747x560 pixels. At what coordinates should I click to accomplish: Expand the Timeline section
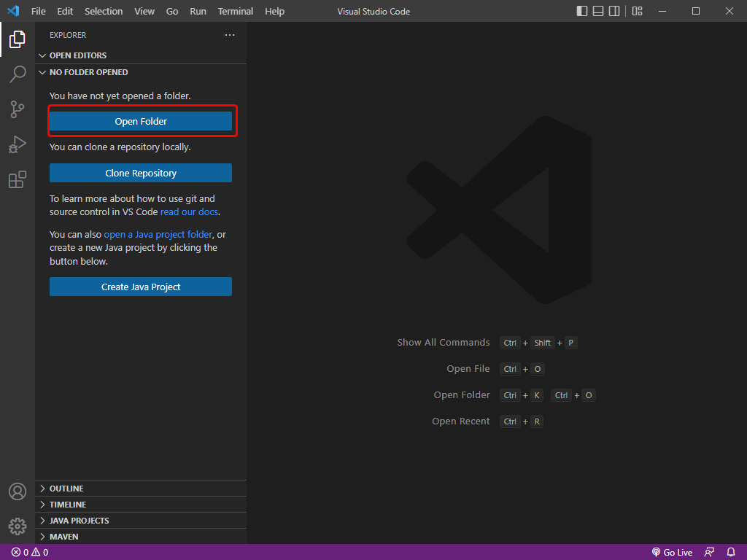(141, 505)
